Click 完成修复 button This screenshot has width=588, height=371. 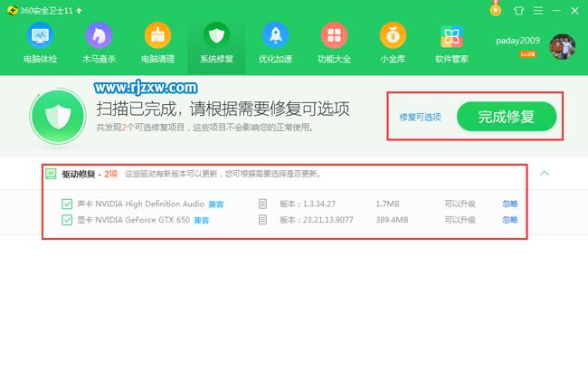pyautogui.click(x=507, y=117)
